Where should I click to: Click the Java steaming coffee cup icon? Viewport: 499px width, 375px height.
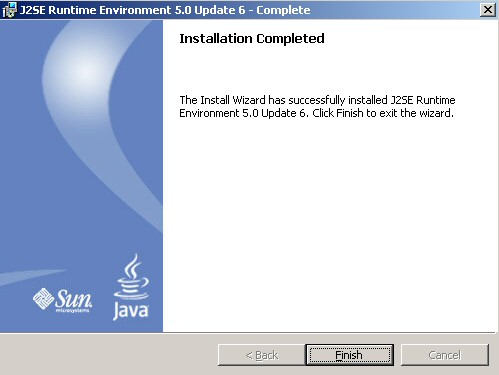(132, 276)
